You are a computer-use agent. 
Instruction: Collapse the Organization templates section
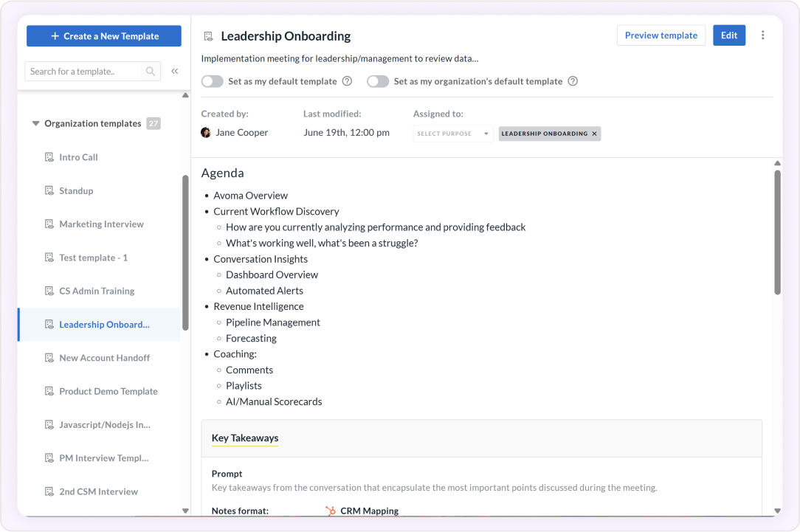35,123
